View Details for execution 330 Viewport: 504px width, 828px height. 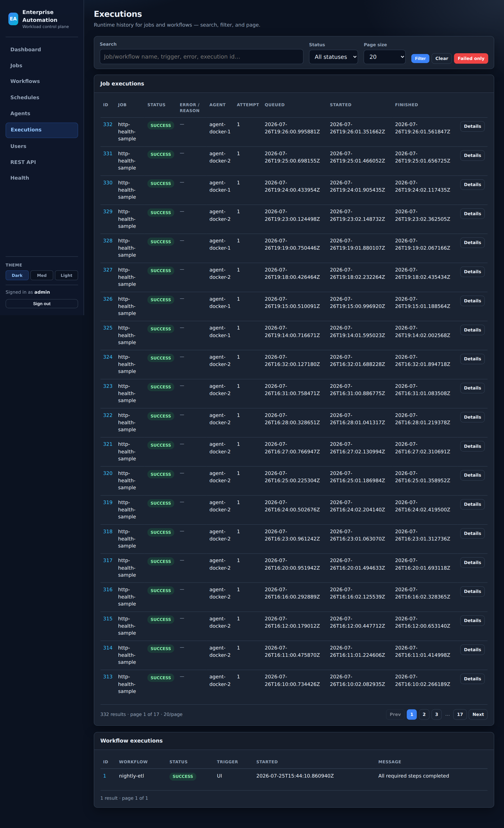coord(472,184)
